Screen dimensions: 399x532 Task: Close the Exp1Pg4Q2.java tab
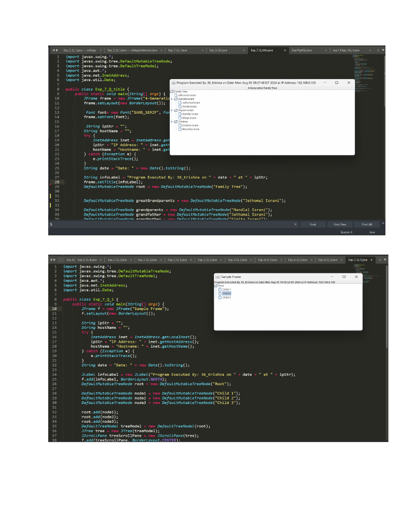[x=326, y=50]
